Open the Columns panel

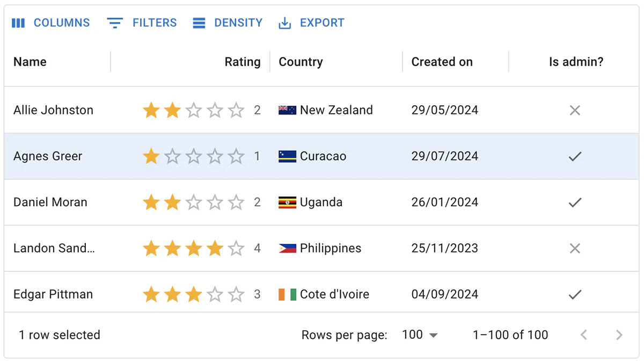point(51,23)
